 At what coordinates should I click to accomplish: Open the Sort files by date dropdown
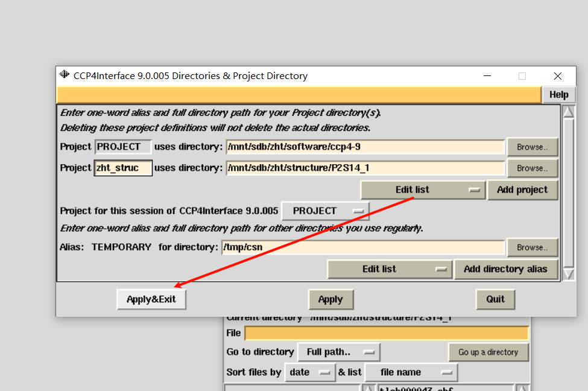click(x=310, y=373)
